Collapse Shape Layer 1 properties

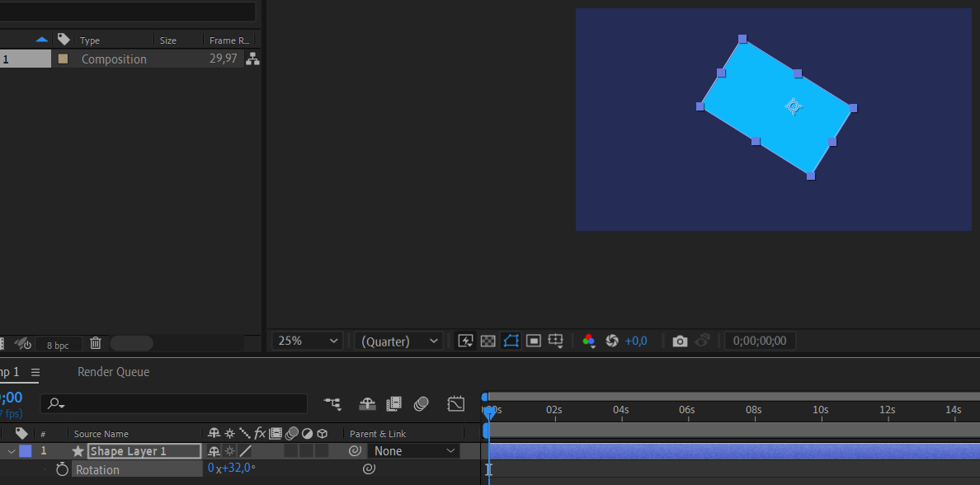pos(12,451)
